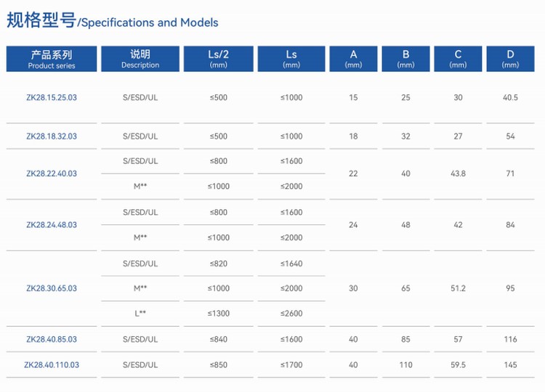The width and height of the screenshot is (545, 392).
Task: Click the Description column header
Action: [x=140, y=59]
